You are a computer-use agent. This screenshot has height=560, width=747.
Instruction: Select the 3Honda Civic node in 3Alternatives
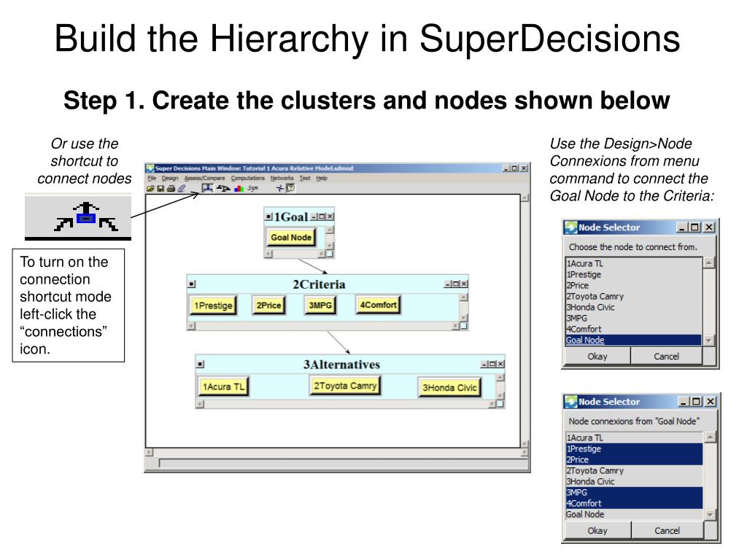(x=449, y=388)
